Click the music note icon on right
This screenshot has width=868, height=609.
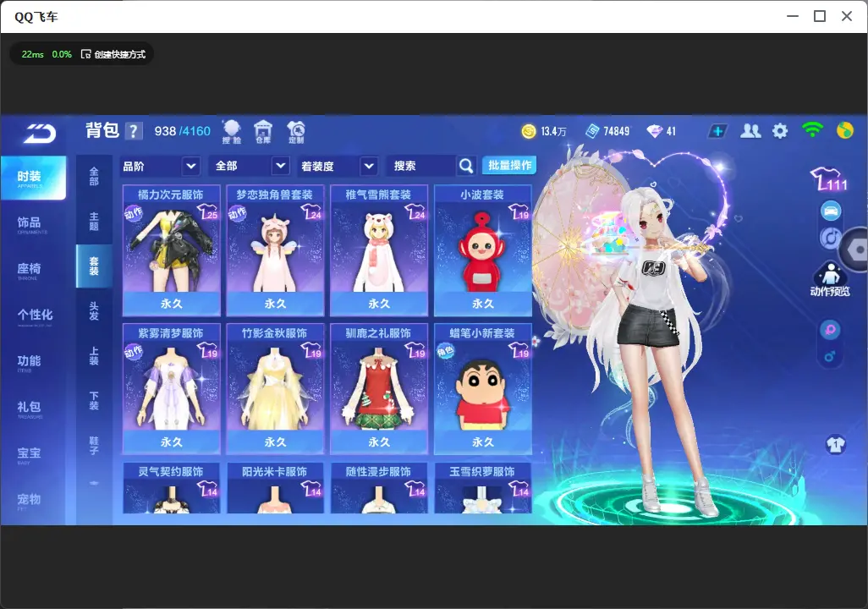pos(830,238)
